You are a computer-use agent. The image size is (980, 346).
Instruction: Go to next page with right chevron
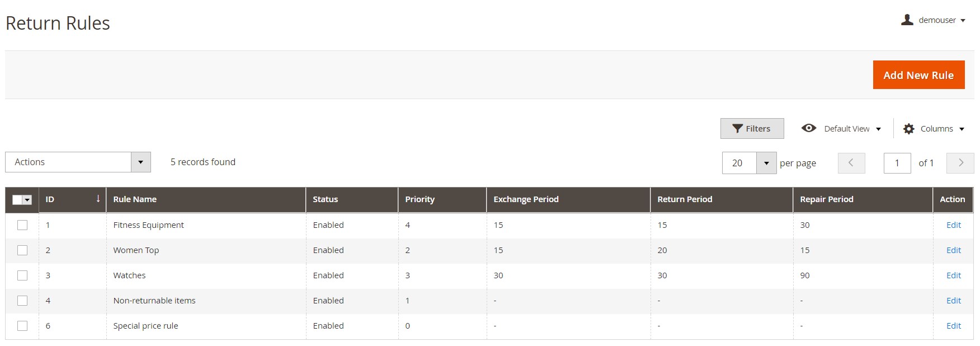click(x=960, y=163)
